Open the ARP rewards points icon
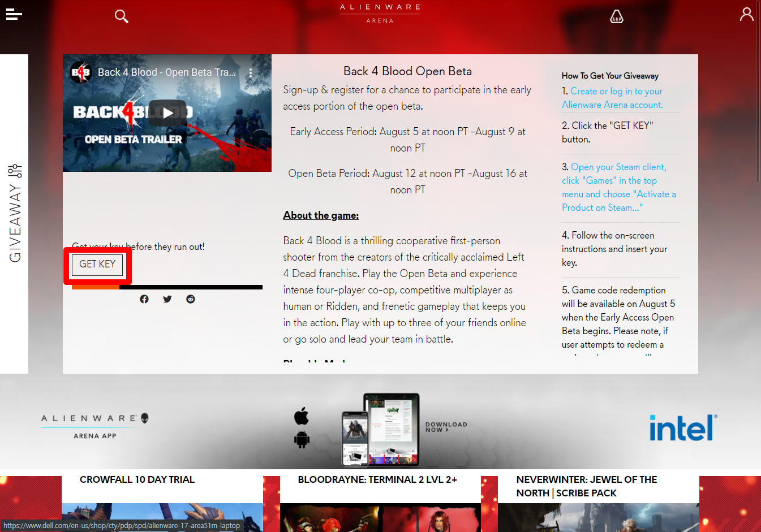 (x=617, y=16)
